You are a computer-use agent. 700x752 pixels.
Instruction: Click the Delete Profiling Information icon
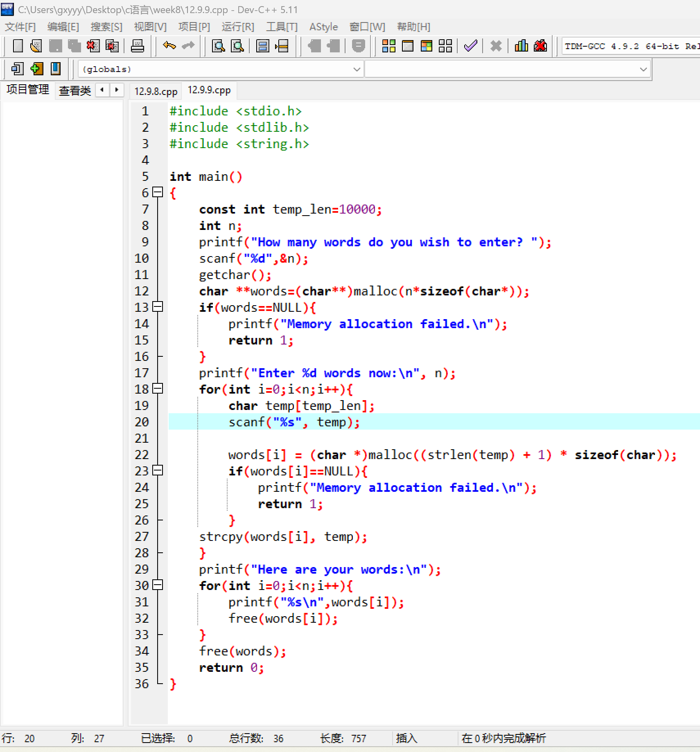pyautogui.click(x=540, y=46)
